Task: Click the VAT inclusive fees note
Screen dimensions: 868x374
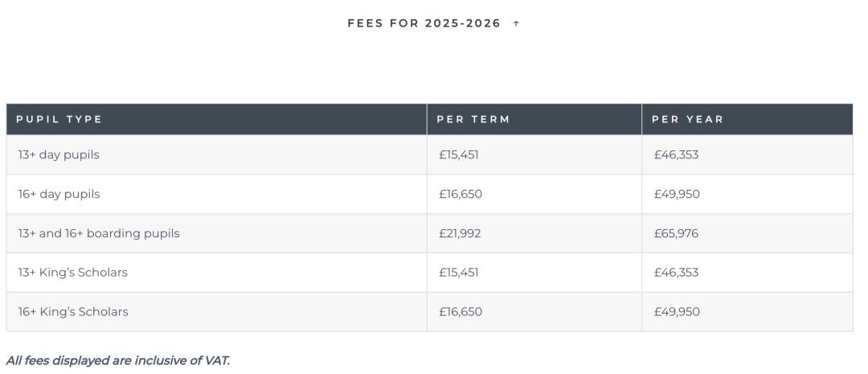Action: [118, 360]
